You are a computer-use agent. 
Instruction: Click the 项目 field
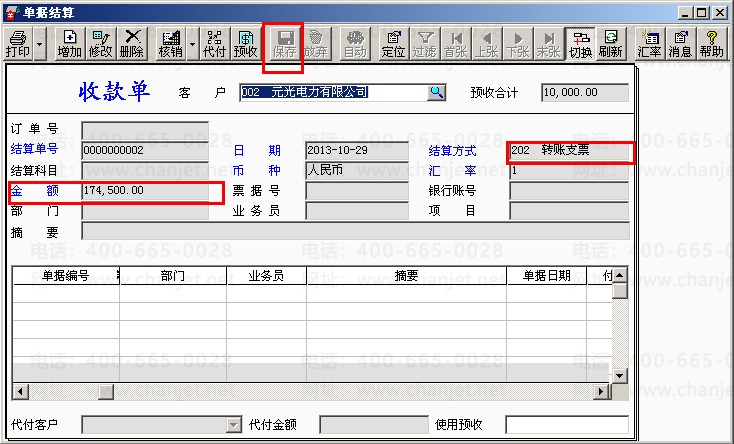coord(569,211)
